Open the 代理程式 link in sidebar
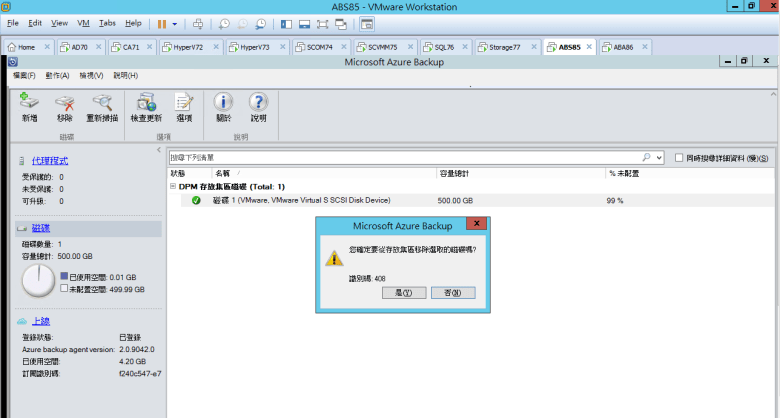The height and width of the screenshot is (418, 780). [50, 160]
